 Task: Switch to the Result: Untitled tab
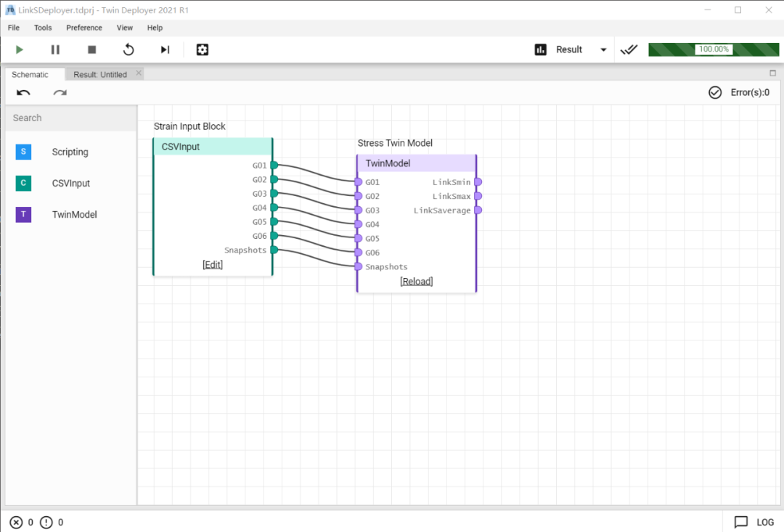coord(100,75)
